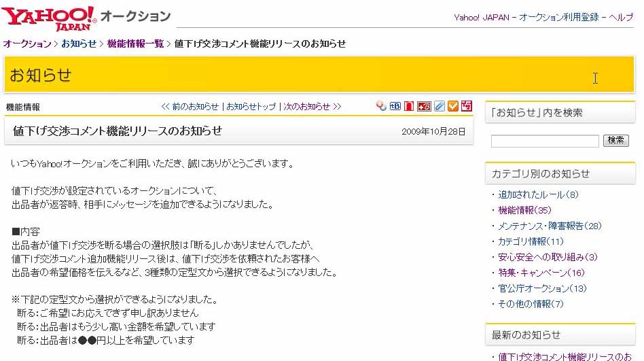644x361 pixels.
Task: Open the Yahoo! JAPAN top link
Action: point(482,17)
